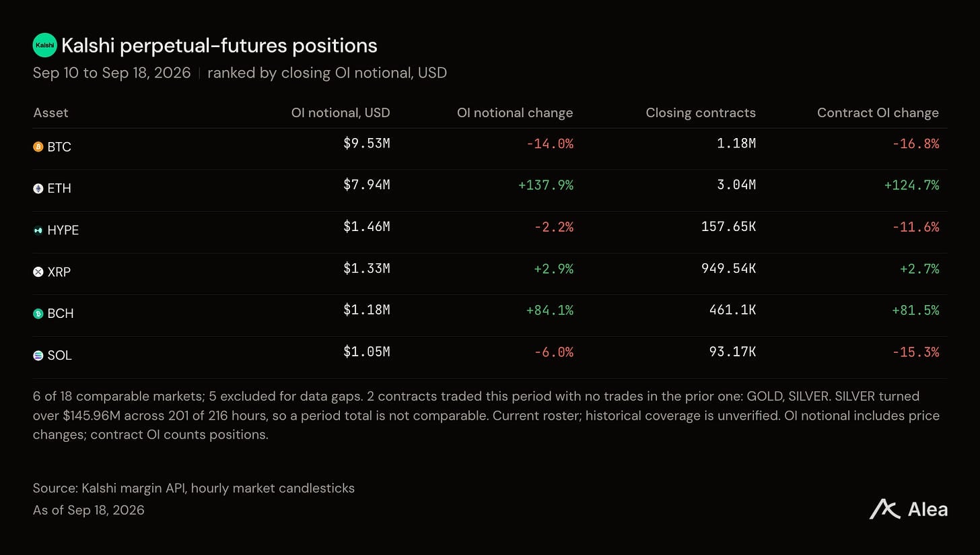Select the Asset column header

pos(50,112)
